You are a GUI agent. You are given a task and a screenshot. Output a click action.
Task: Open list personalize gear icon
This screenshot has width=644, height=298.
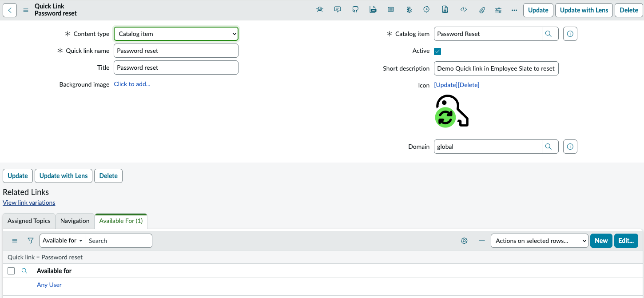click(x=464, y=241)
